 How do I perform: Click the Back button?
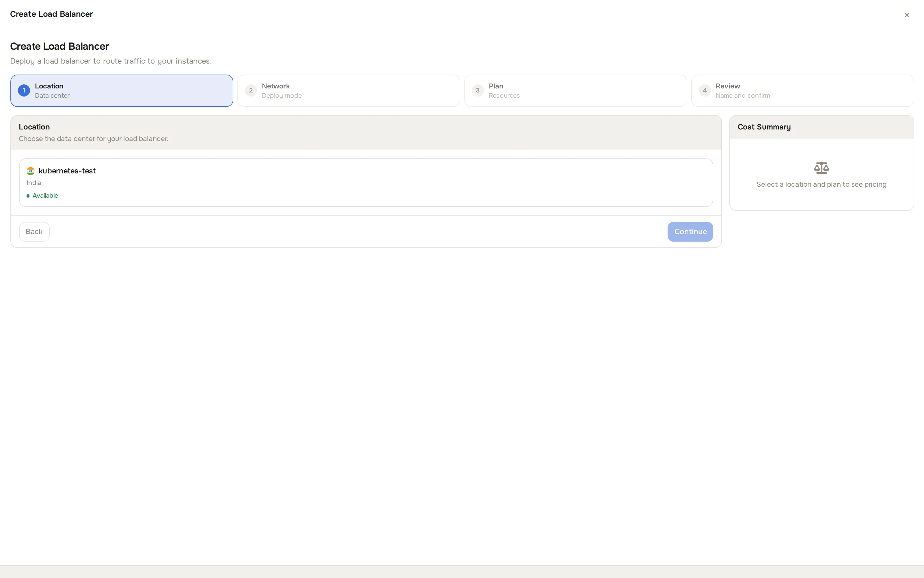coord(34,232)
